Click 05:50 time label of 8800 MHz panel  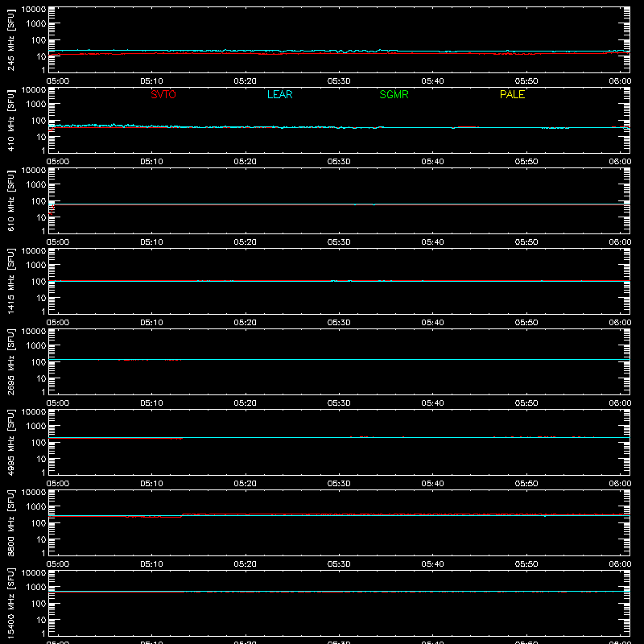[x=526, y=564]
